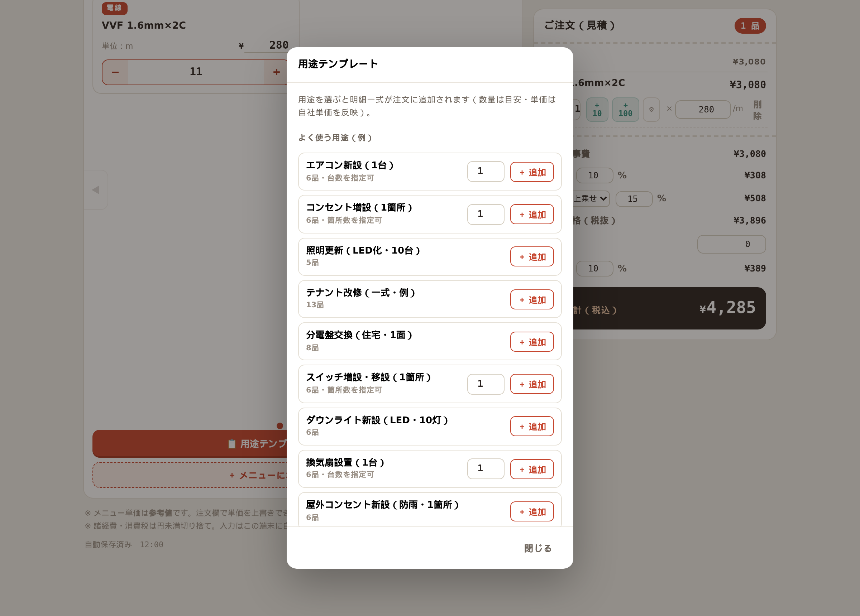Add the 換気扇設置 template
The height and width of the screenshot is (616, 860).
pos(532,469)
